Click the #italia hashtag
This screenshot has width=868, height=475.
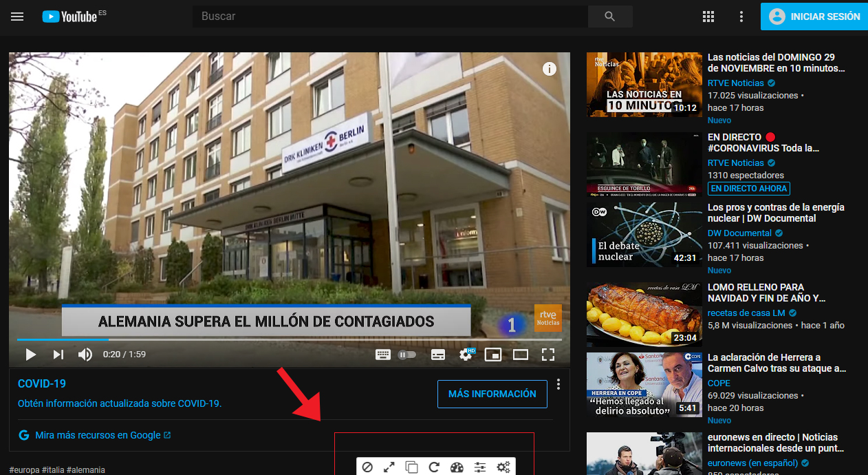tap(53, 469)
